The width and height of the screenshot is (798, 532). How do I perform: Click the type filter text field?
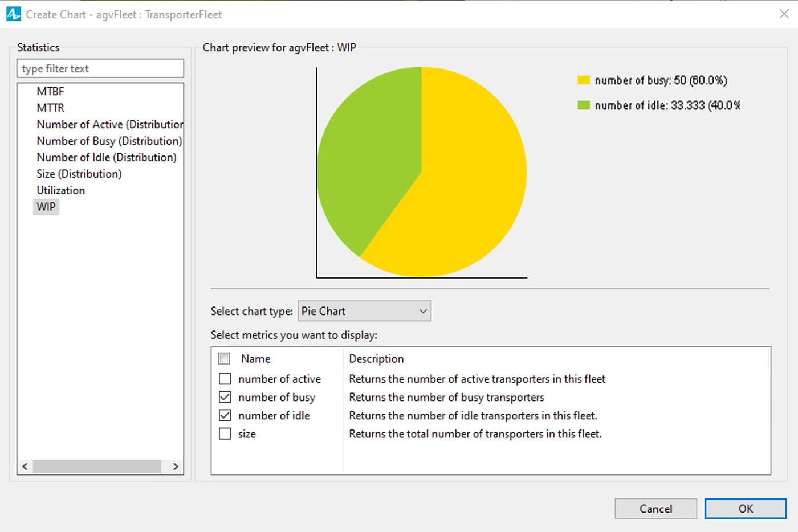coord(100,68)
